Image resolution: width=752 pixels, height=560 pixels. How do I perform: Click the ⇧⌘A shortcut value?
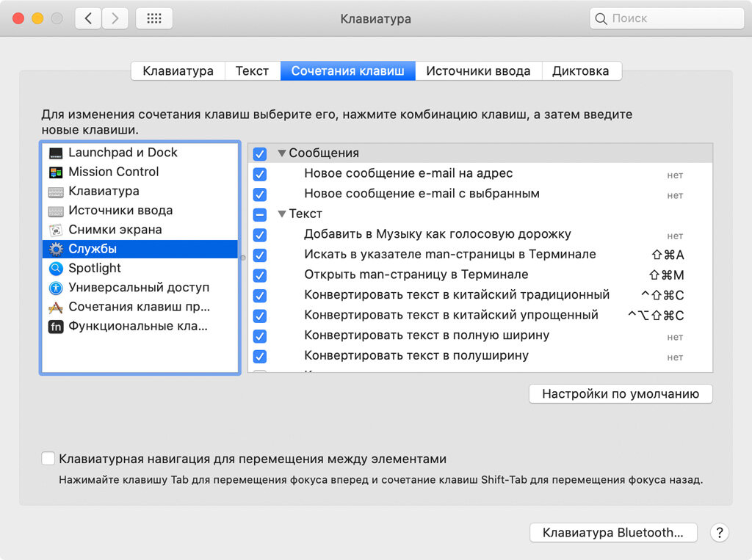click(x=668, y=255)
